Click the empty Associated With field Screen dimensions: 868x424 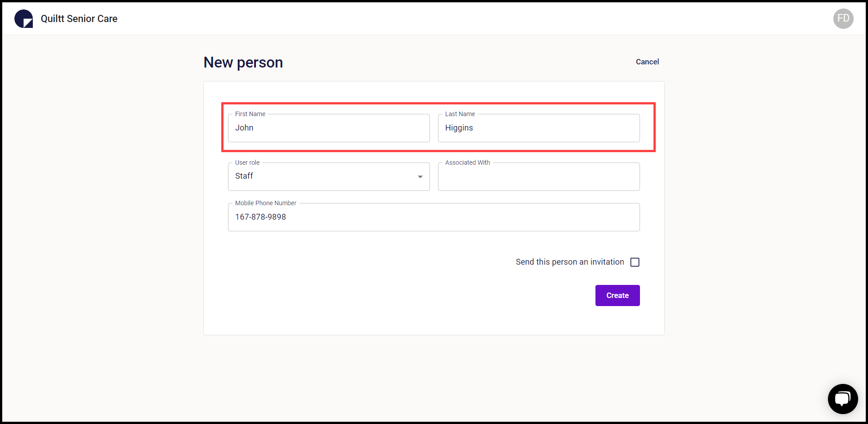(538, 176)
